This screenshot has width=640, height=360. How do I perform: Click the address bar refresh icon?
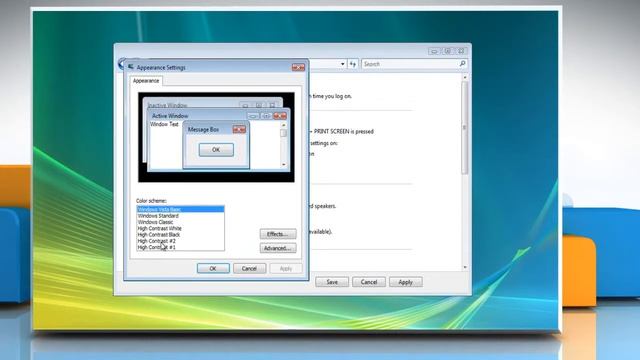[x=353, y=64]
